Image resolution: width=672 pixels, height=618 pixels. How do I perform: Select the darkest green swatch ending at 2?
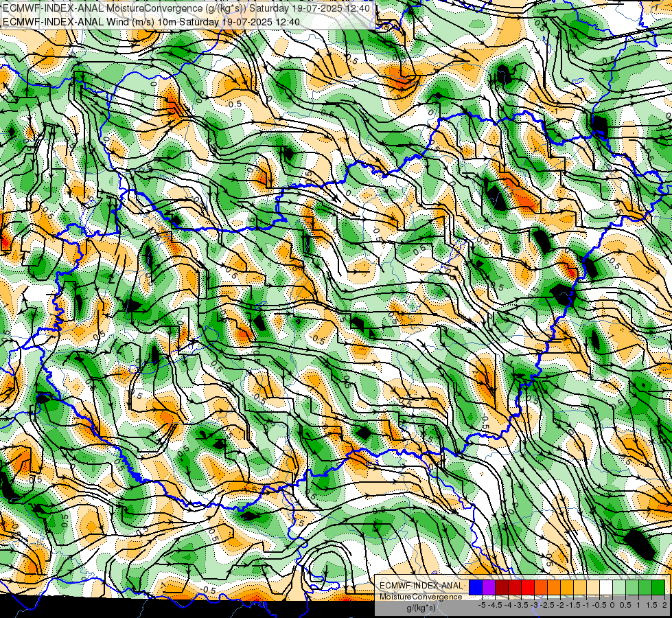[x=658, y=587]
